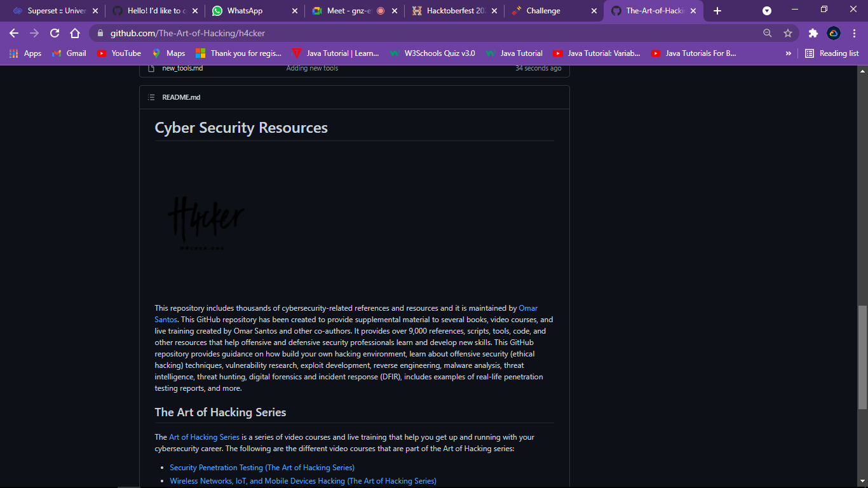Open the YouTube bookmark
Image resolution: width=868 pixels, height=488 pixels.
(x=119, y=53)
